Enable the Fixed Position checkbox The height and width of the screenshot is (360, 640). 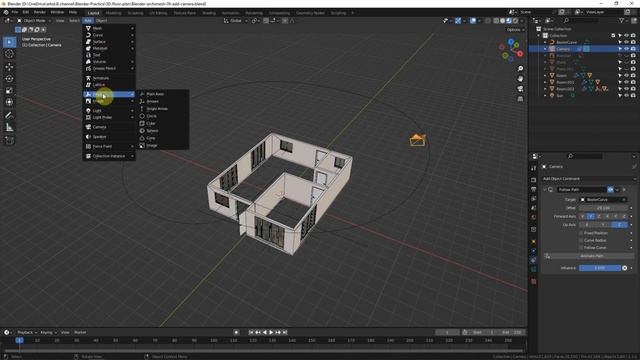[x=581, y=233]
